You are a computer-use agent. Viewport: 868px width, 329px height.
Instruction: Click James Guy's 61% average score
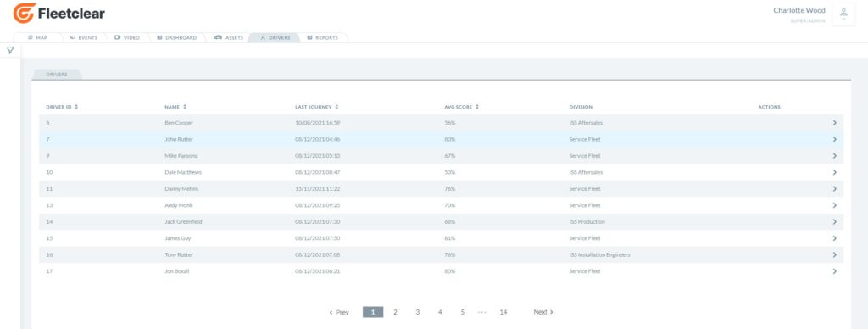click(x=449, y=239)
